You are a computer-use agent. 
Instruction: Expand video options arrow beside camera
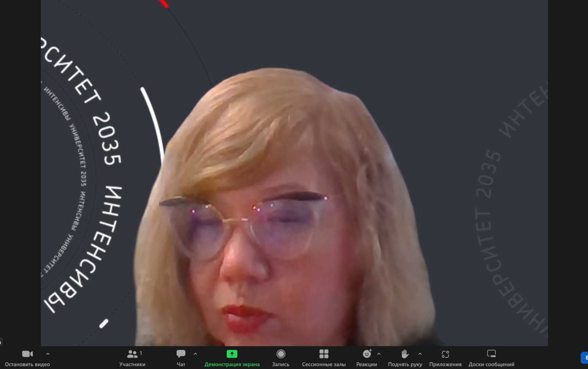click(48, 354)
